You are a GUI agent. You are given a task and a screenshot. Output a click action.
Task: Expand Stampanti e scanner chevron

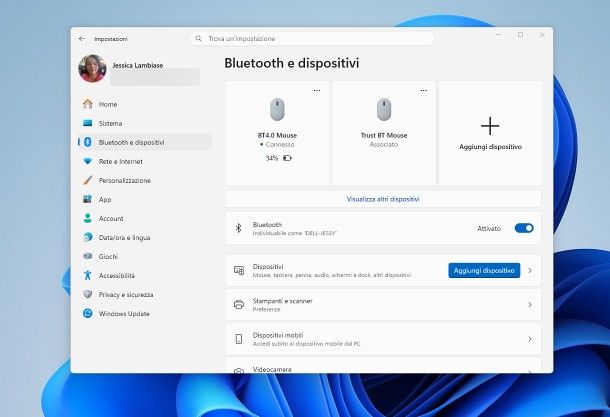[x=530, y=305]
